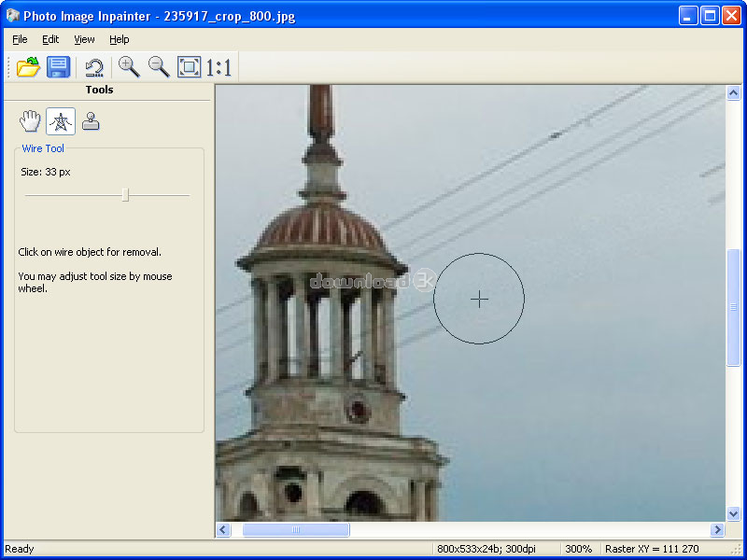Click the vertical scrollbar up arrow
Screen dimensions: 747x560
click(734, 93)
